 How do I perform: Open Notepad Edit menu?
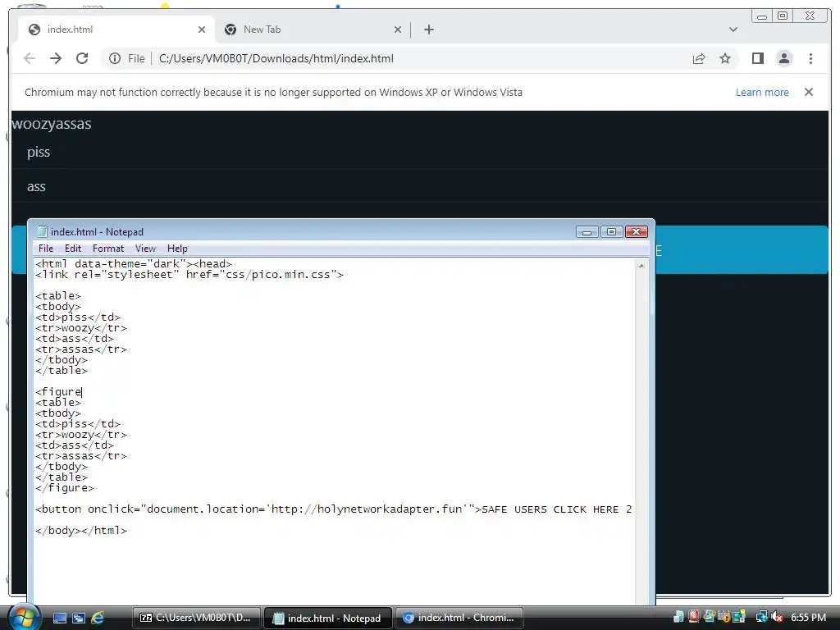pyautogui.click(x=73, y=249)
